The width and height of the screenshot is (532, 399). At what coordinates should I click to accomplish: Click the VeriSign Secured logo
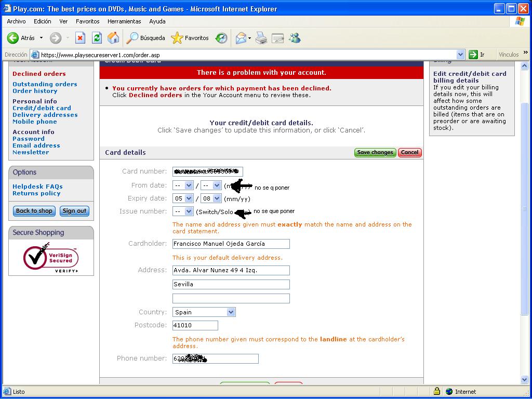(x=51, y=258)
